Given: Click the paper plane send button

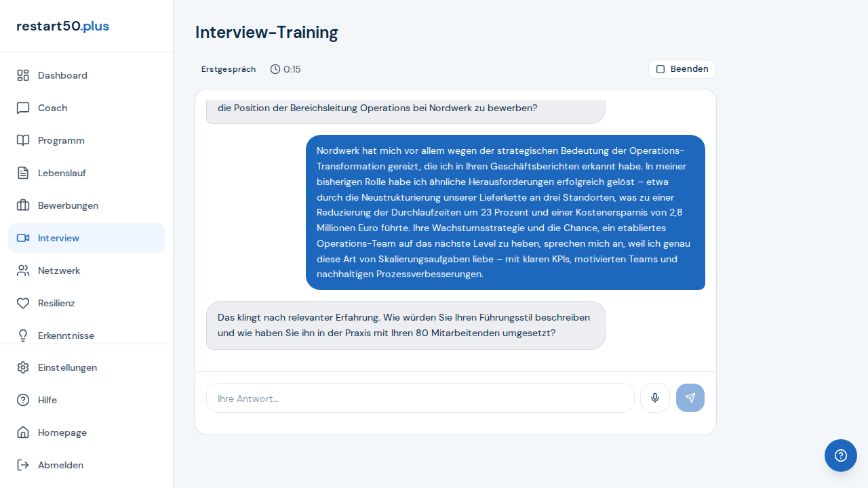Looking at the screenshot, I should pyautogui.click(x=690, y=398).
